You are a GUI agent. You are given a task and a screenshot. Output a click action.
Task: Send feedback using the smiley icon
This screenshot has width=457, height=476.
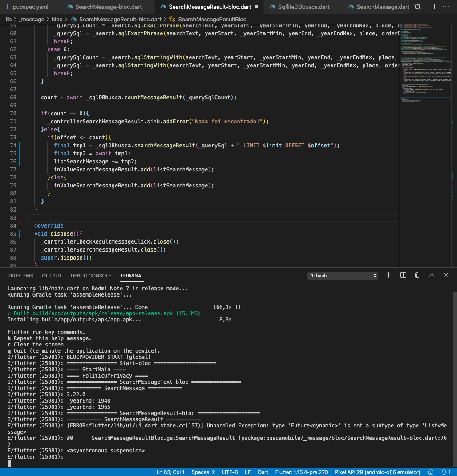click(430, 472)
